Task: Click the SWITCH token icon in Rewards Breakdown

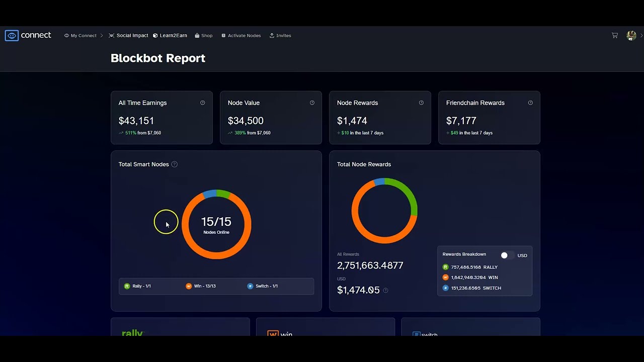Action: tap(445, 288)
